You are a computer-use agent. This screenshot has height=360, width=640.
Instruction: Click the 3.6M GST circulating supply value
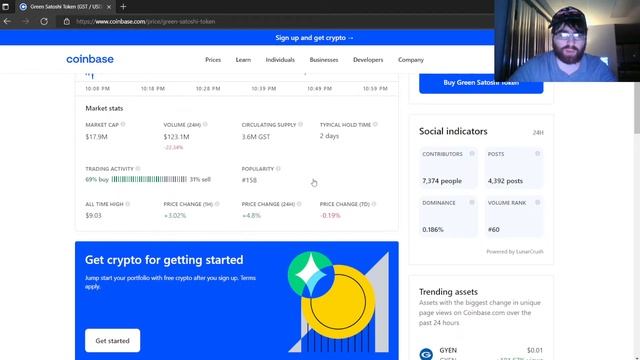pos(256,137)
